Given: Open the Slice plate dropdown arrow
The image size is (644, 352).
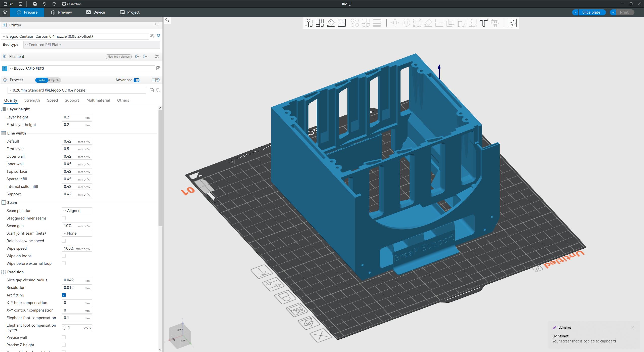Looking at the screenshot, I should 575,12.
